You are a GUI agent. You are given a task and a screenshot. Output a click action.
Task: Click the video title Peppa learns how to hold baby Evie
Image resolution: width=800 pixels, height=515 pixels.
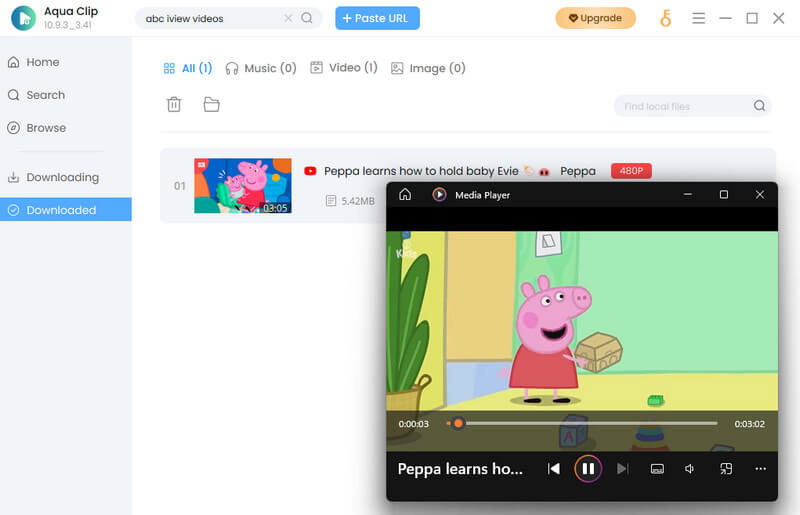point(421,171)
